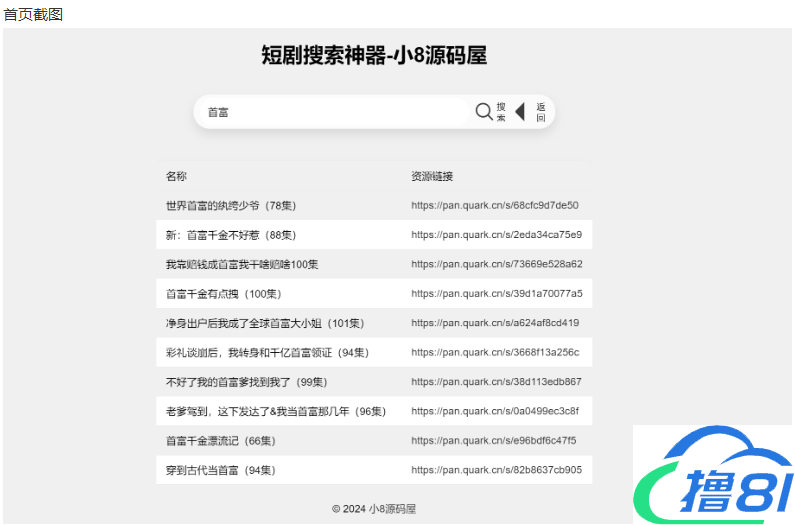Image resolution: width=795 pixels, height=525 pixels.
Task: Click the back triangle arrow icon
Action: click(x=520, y=112)
